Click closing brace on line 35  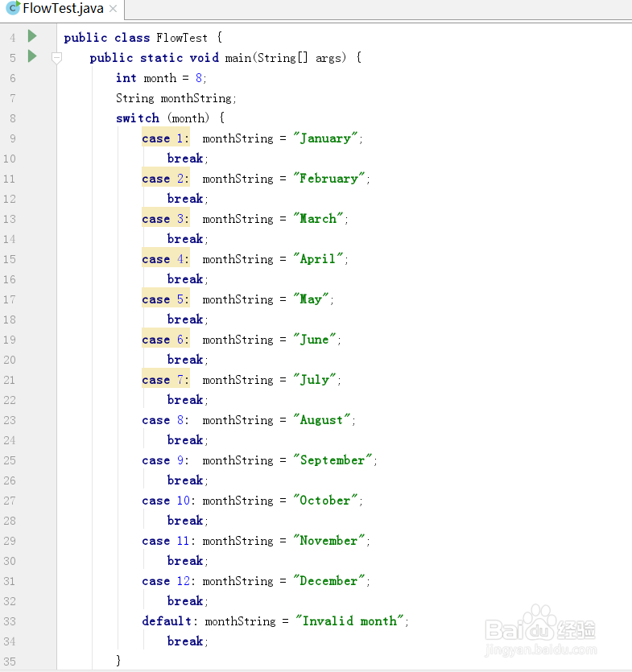pos(118,660)
